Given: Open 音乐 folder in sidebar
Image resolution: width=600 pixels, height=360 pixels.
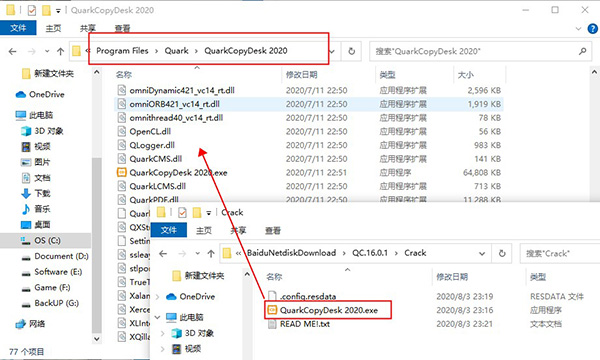Looking at the screenshot, I should click(x=36, y=209).
